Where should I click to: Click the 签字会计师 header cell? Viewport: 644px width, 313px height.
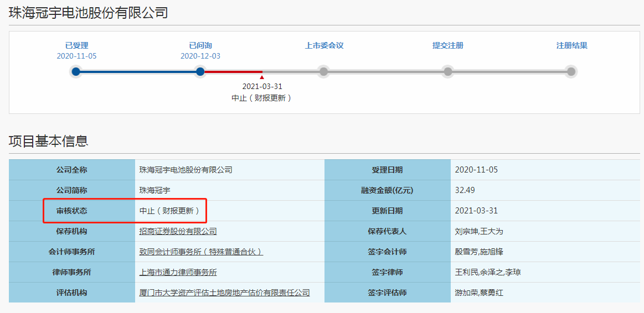point(387,252)
